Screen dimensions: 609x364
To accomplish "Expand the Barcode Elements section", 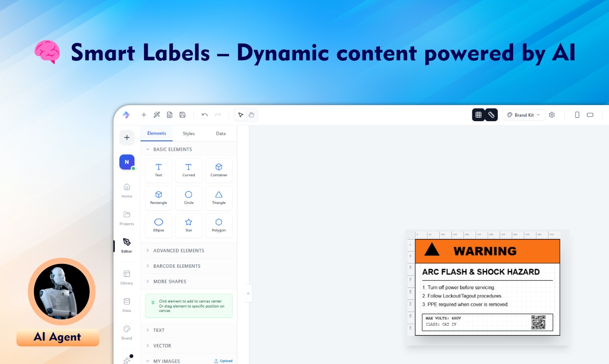I will pyautogui.click(x=189, y=266).
